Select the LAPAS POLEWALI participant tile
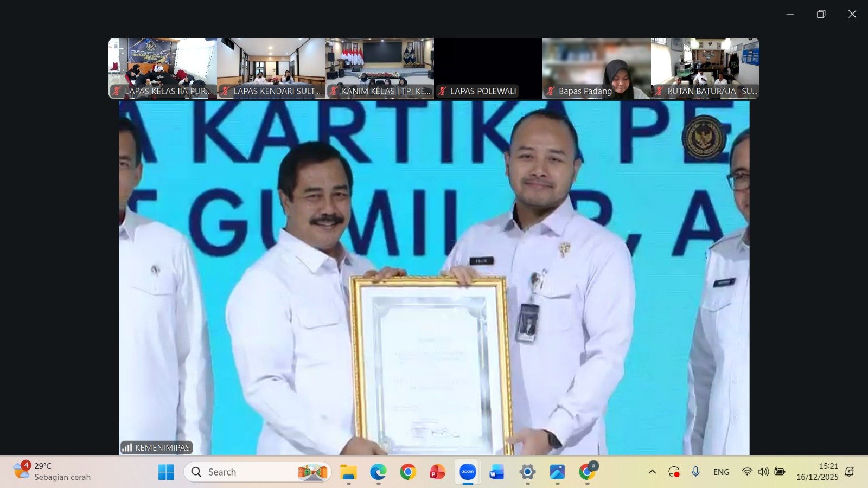This screenshot has width=868, height=488. (x=488, y=68)
